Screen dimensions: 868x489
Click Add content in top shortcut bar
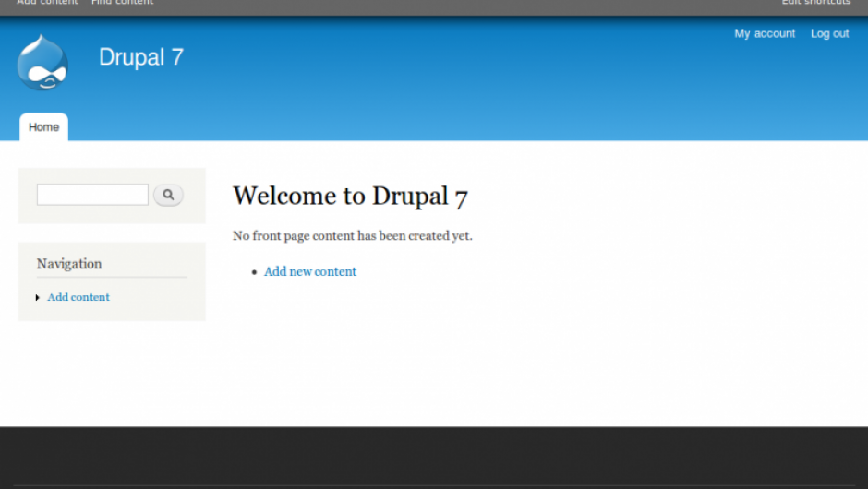pyautogui.click(x=48, y=2)
